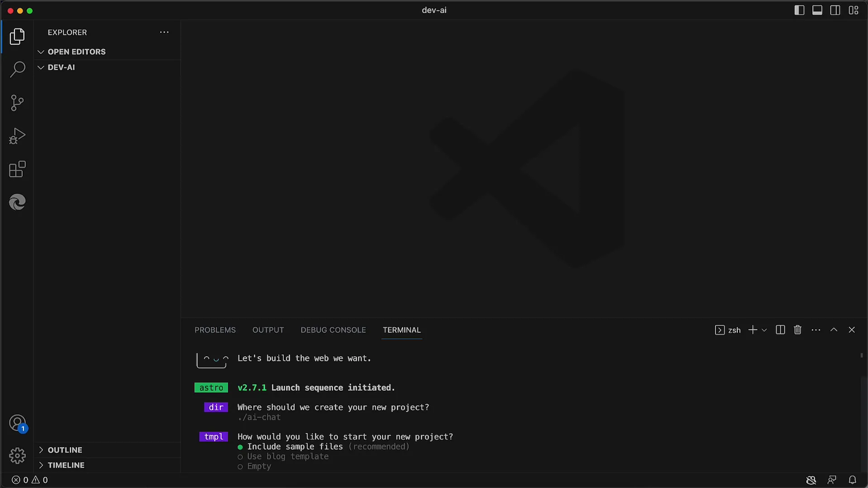Close the terminal panel
The image size is (868, 488).
(x=852, y=330)
